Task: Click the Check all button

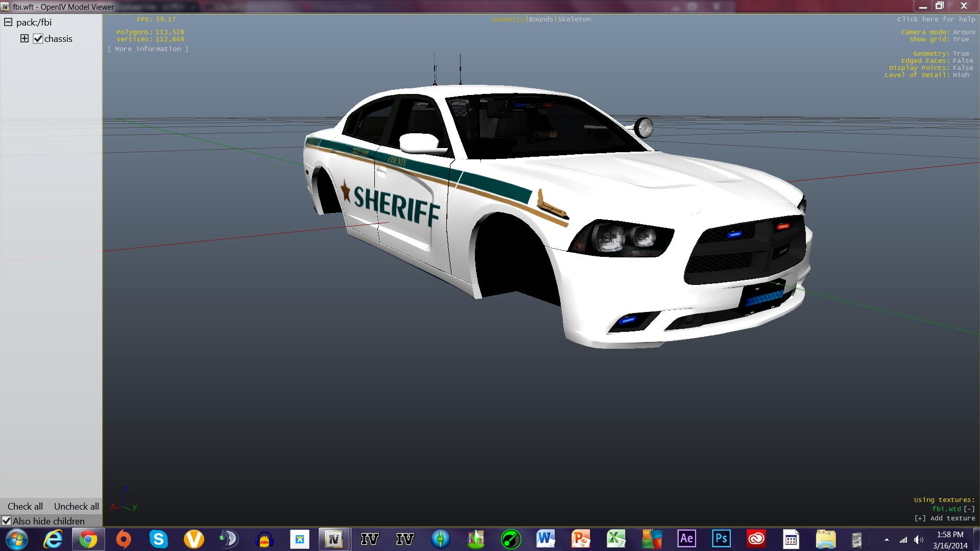Action: point(25,506)
